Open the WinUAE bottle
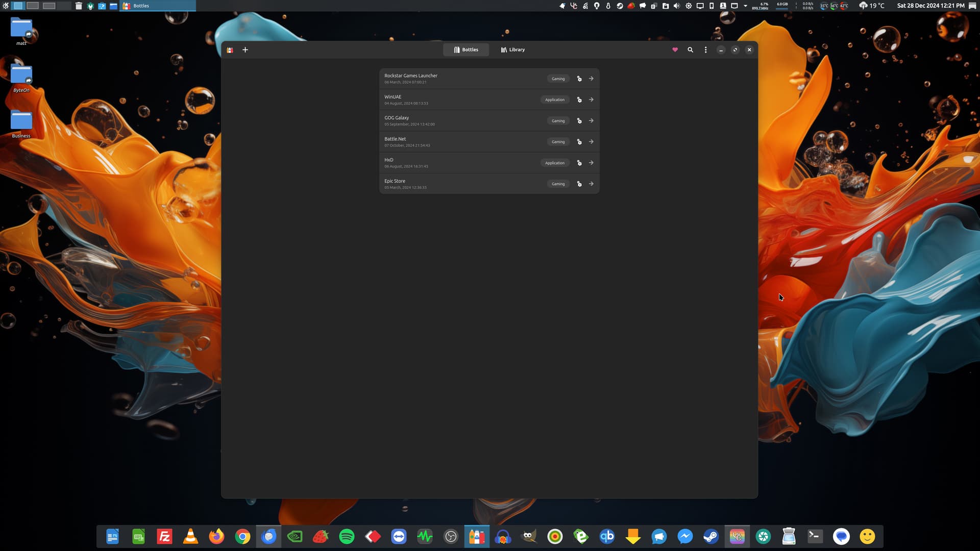The image size is (980, 551). pyautogui.click(x=489, y=99)
